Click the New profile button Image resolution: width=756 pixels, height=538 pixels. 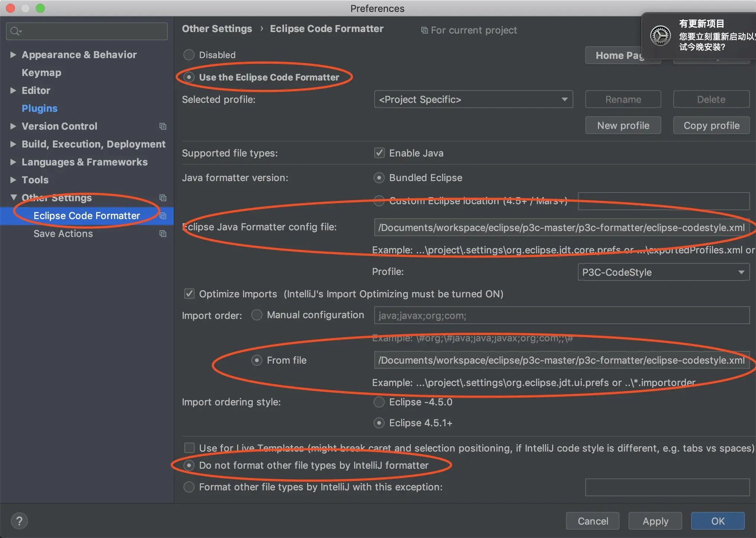pyautogui.click(x=623, y=126)
